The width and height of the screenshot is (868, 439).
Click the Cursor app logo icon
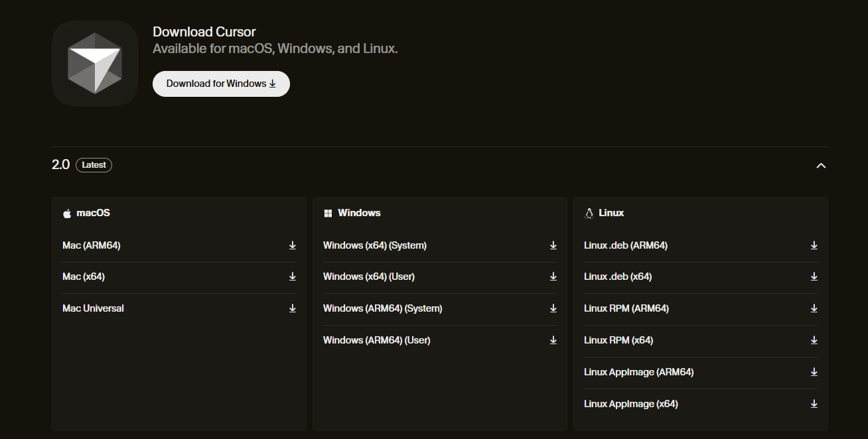coord(94,63)
